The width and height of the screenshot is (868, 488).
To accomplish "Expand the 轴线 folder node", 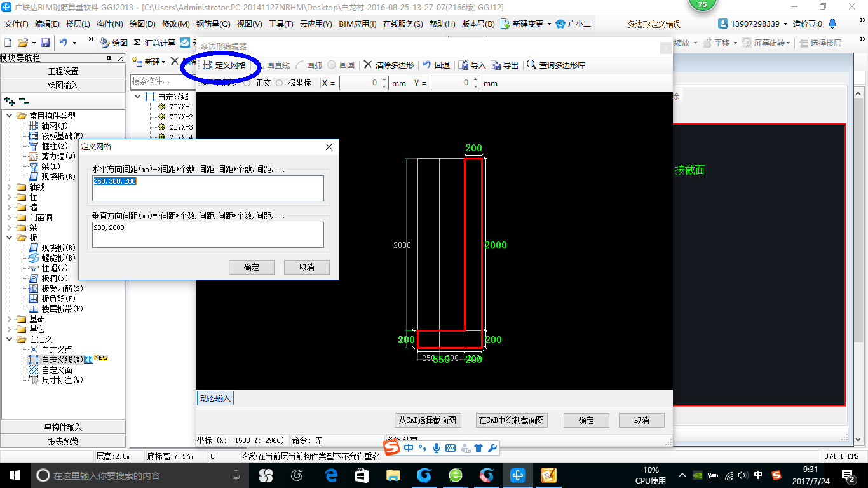I will coord(10,187).
